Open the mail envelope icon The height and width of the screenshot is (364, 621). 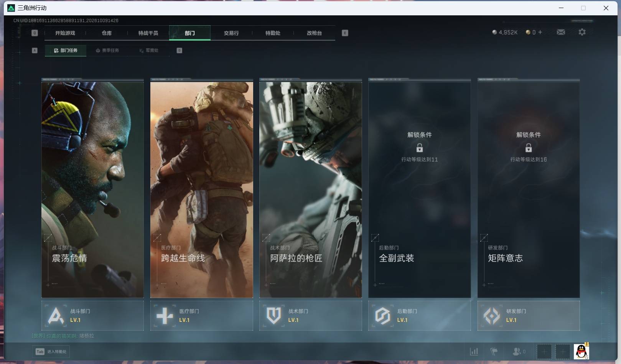[561, 32]
